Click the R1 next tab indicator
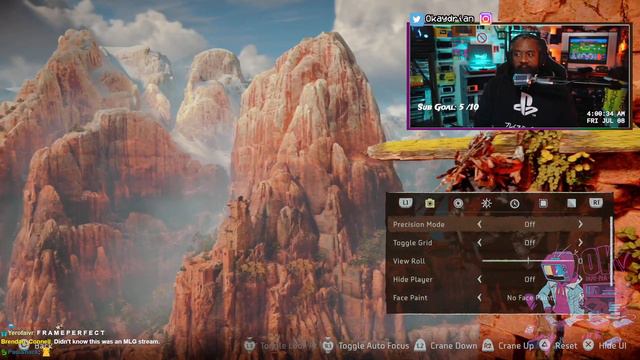Screen dimensions: 640x360 tap(596, 202)
